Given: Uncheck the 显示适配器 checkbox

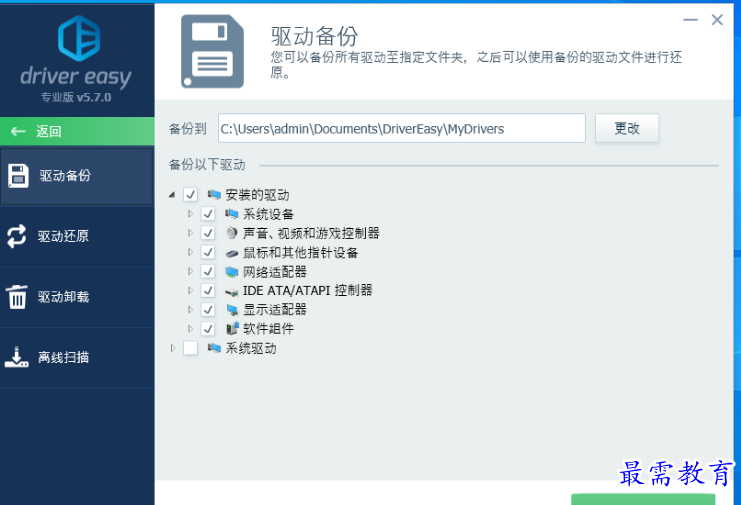Looking at the screenshot, I should [208, 309].
